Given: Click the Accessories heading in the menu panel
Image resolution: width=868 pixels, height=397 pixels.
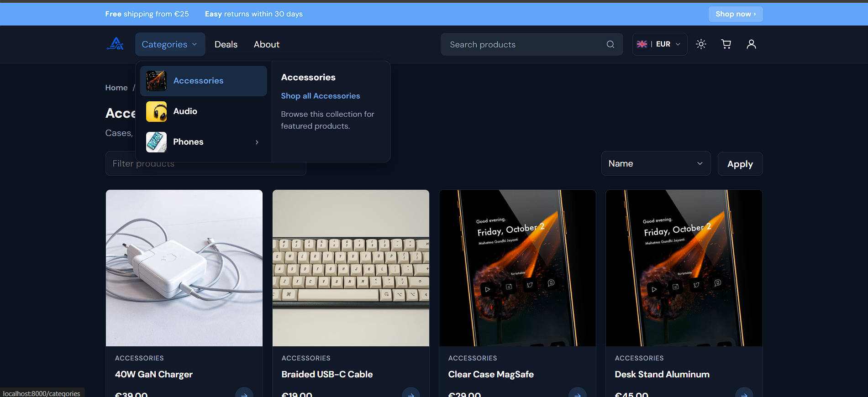Looking at the screenshot, I should [x=308, y=77].
